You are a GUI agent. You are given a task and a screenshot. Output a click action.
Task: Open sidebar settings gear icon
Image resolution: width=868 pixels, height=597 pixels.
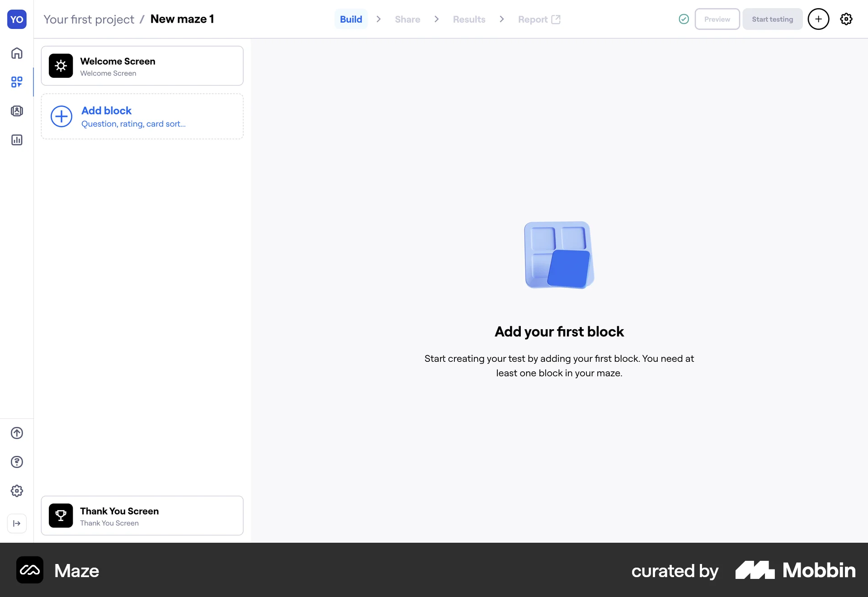(x=17, y=491)
